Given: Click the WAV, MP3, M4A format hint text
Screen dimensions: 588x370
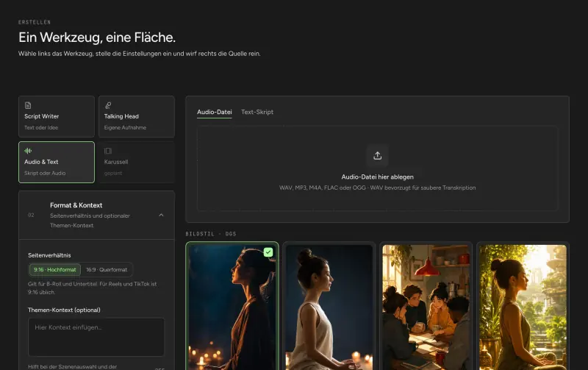Looking at the screenshot, I should (x=377, y=188).
